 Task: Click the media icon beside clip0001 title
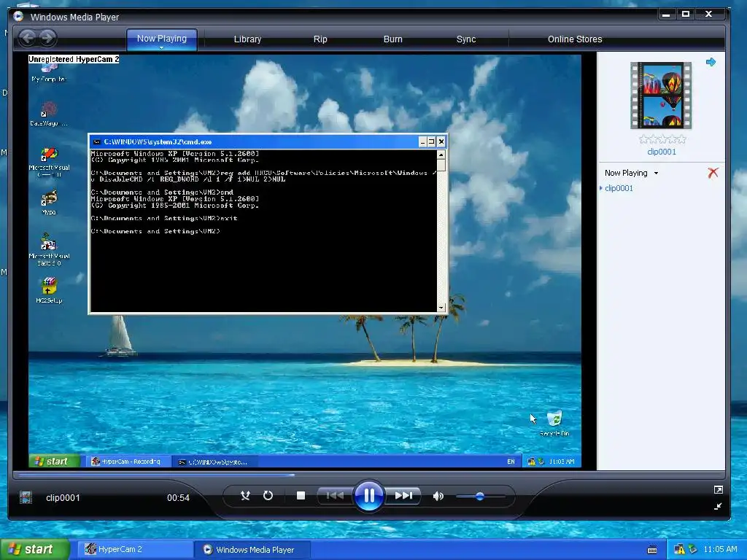coord(26,497)
